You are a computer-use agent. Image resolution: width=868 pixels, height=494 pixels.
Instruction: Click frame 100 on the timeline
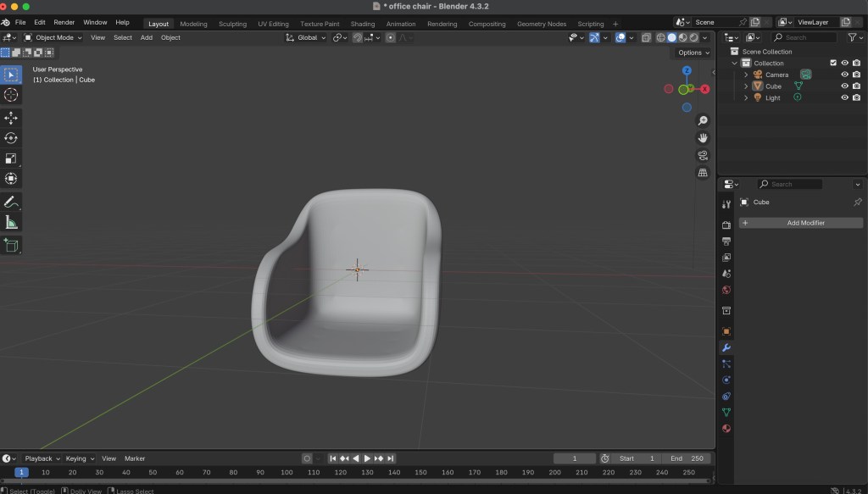coord(287,472)
